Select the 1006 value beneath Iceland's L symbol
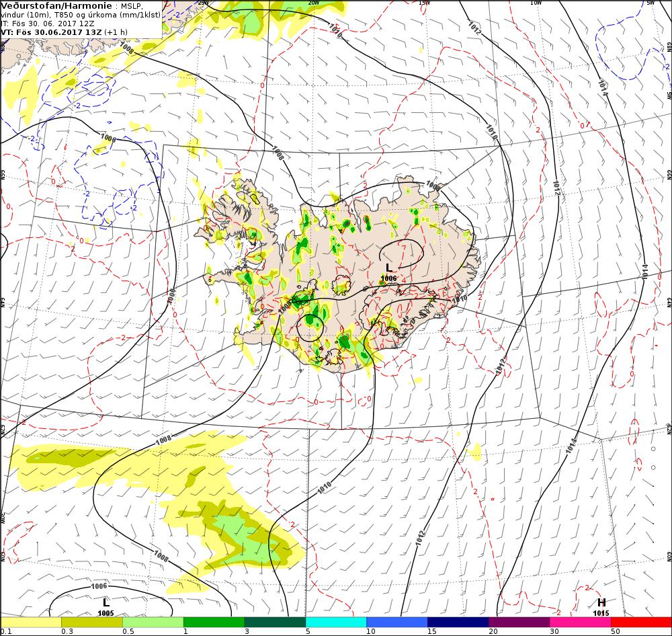The height and width of the screenshot is (636, 672). point(388,278)
